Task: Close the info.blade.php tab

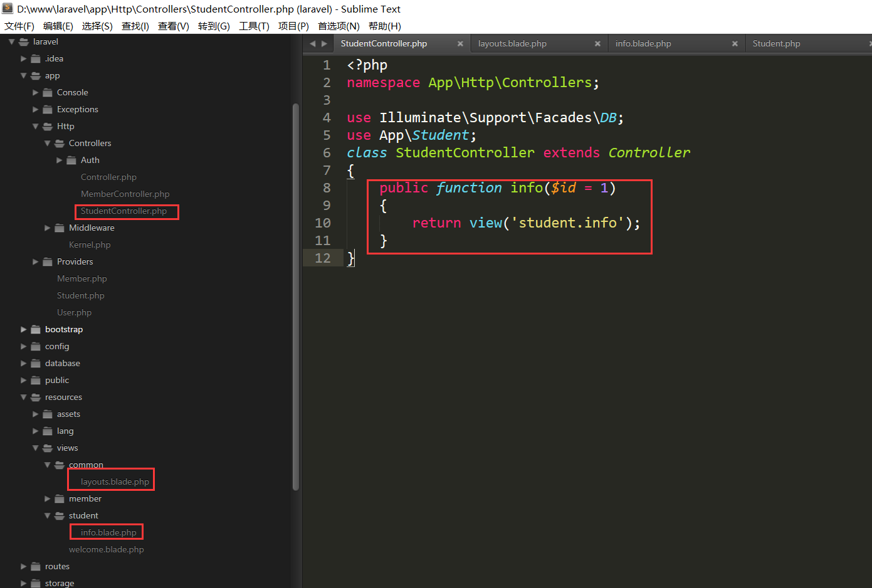Action: [735, 43]
